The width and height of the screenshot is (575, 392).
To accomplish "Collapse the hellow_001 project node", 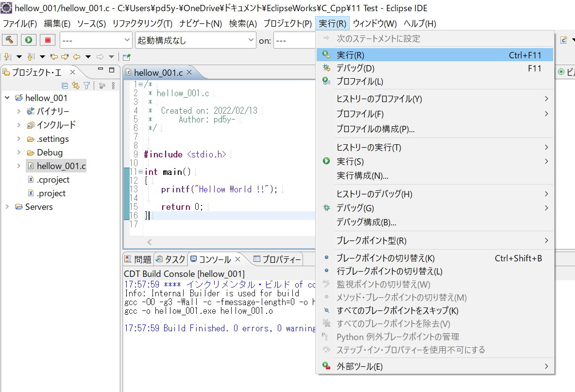I will pos(7,98).
